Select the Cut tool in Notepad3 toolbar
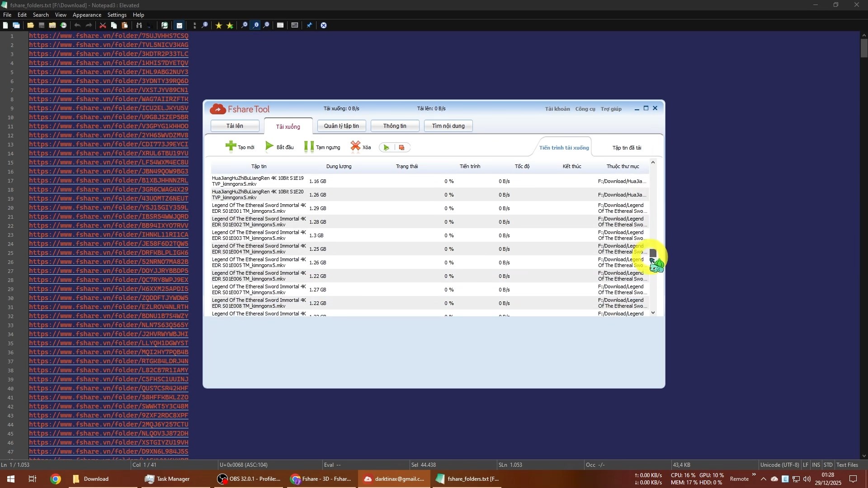868x488 pixels. coord(103,25)
